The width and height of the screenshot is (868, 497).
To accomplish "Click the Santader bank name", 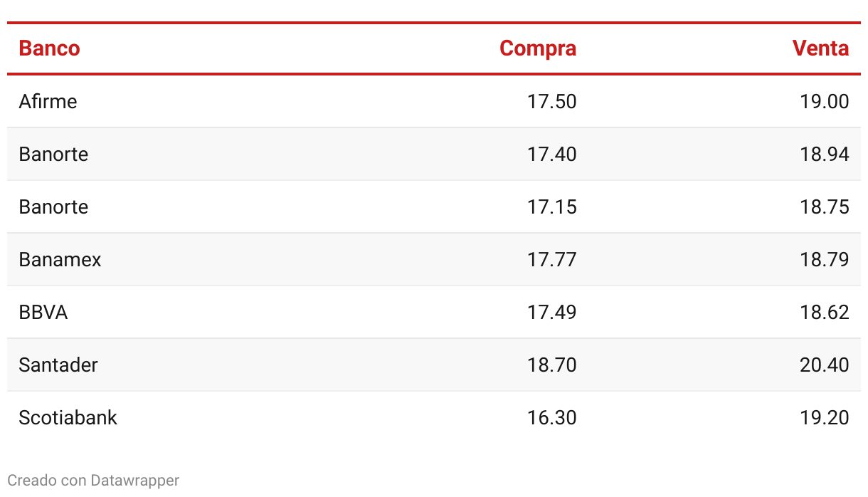I will pyautogui.click(x=58, y=365).
